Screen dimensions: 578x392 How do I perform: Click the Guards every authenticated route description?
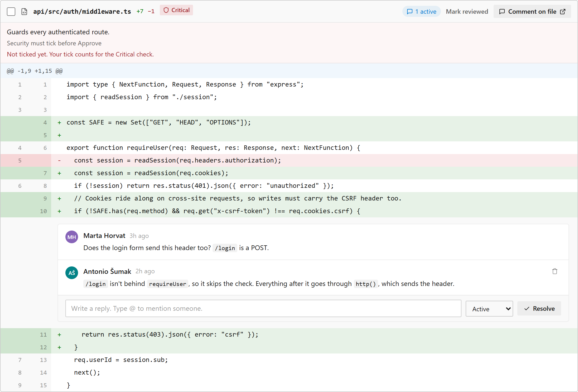(x=58, y=32)
